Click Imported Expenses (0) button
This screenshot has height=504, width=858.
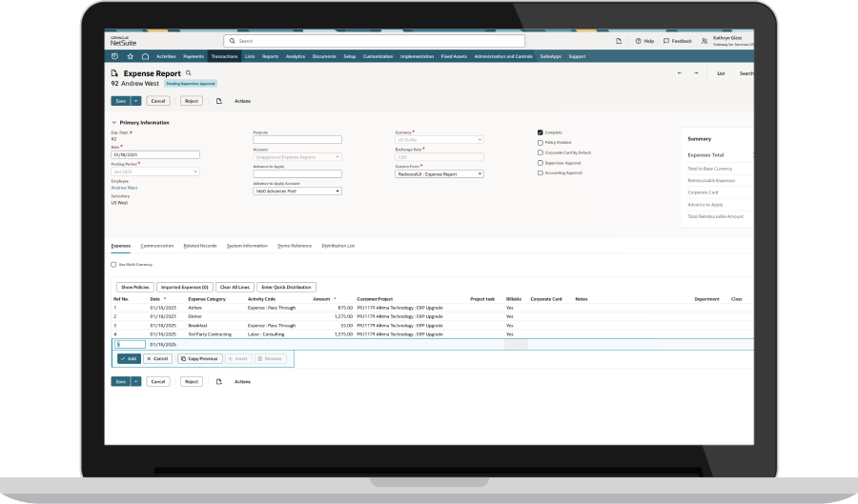[185, 287]
